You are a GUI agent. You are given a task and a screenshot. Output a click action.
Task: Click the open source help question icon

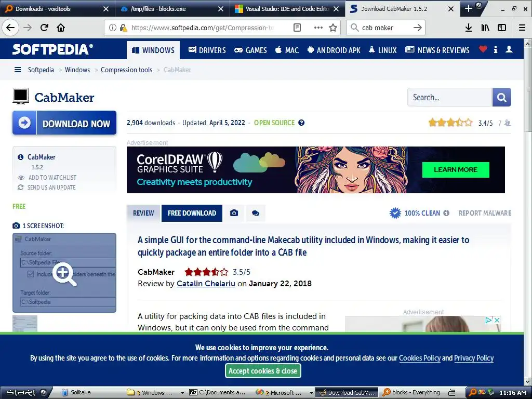(x=301, y=123)
